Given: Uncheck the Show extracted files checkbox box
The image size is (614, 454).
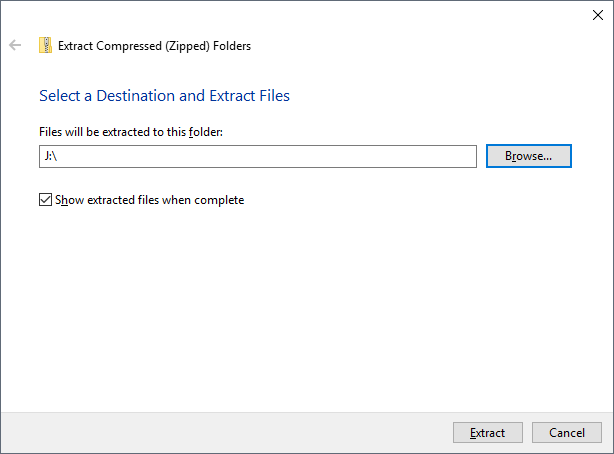Looking at the screenshot, I should click(45, 199).
